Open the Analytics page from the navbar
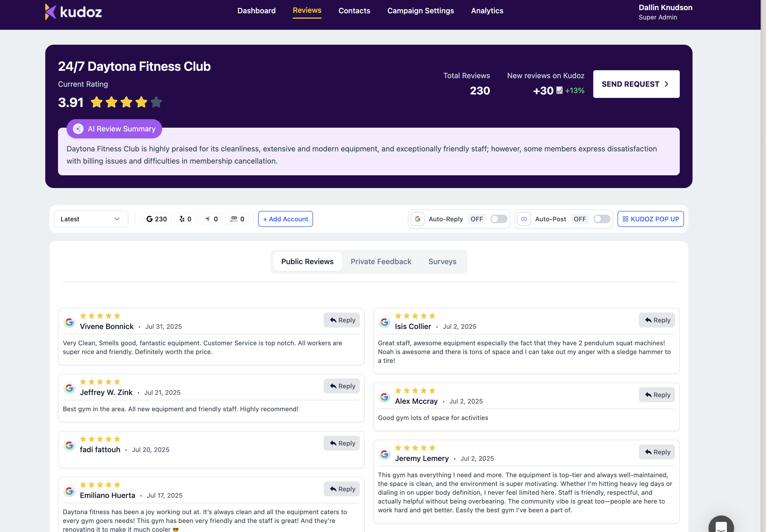Viewport: 766px width, 532px height. coord(487,11)
